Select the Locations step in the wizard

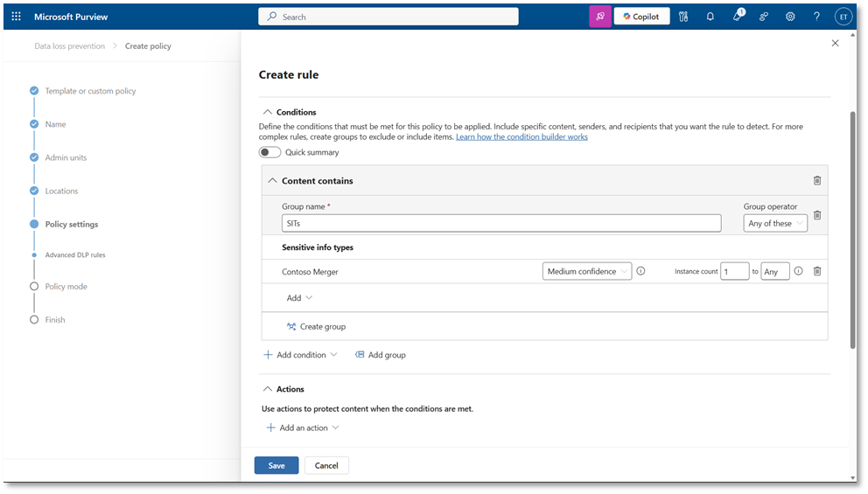point(61,191)
